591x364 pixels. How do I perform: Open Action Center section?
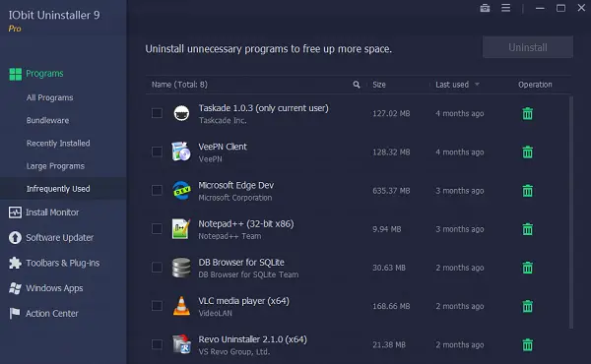point(51,314)
